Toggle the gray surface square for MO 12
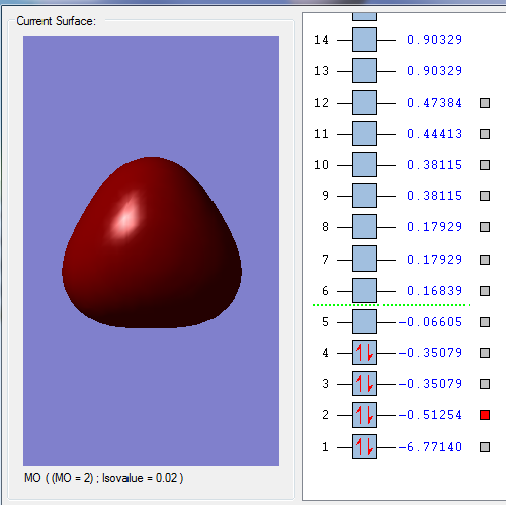This screenshot has width=506, height=509. pos(485,103)
